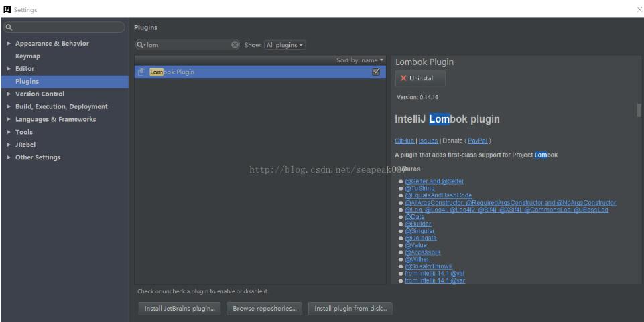Open the Sort by: name dropdown
Image resolution: width=644 pixels, height=322 pixels.
(x=360, y=60)
